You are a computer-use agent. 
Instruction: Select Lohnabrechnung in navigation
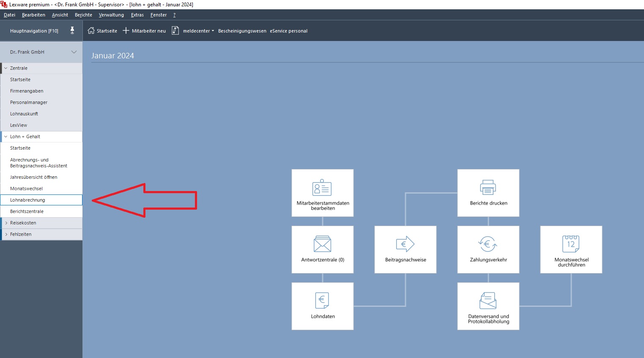(x=41, y=200)
